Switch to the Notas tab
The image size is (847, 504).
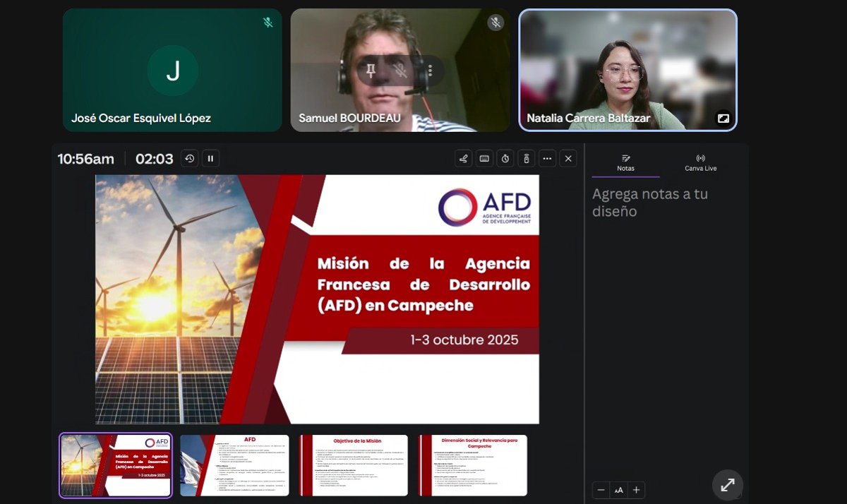click(625, 163)
